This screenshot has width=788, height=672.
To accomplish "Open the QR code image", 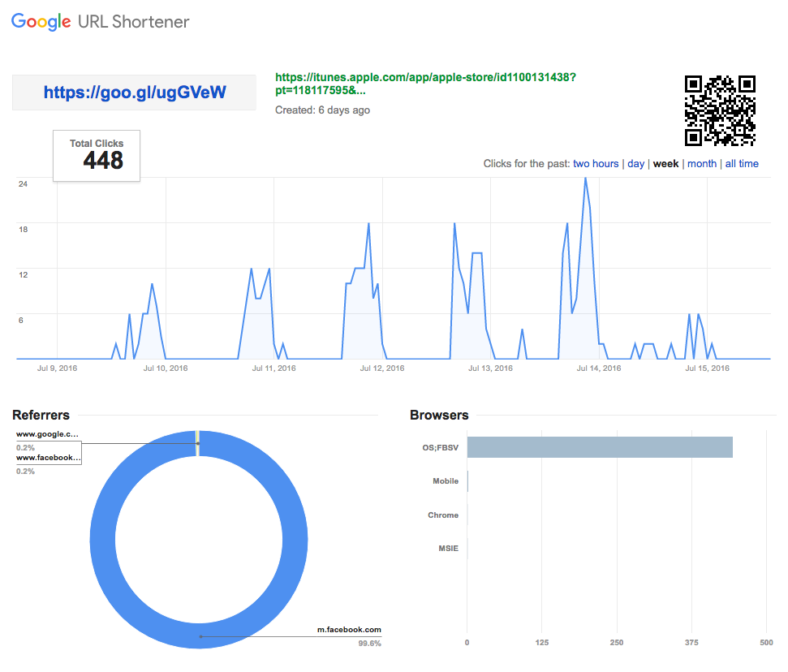I will click(x=720, y=110).
